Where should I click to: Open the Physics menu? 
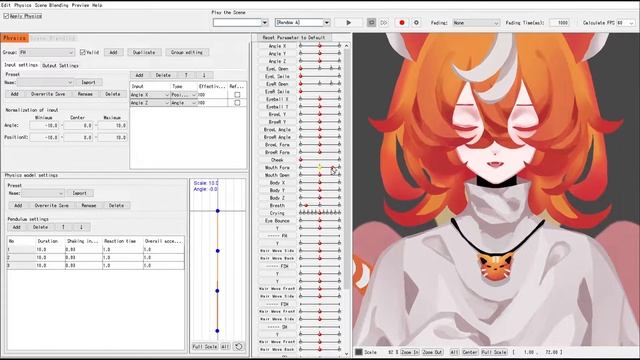pos(22,5)
